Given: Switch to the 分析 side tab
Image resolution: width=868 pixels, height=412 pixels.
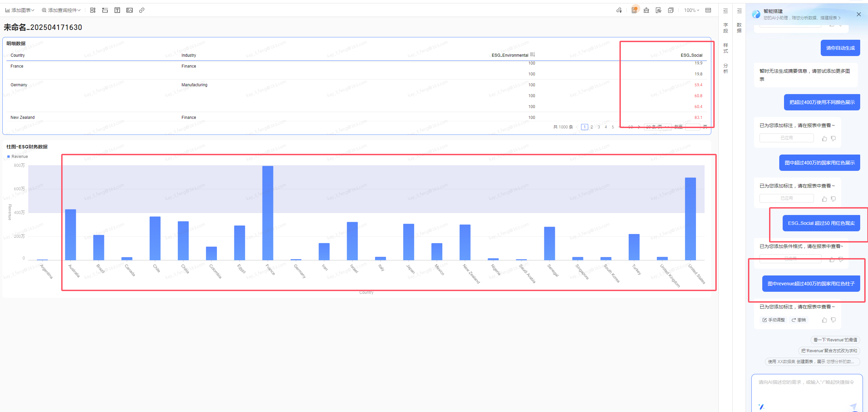Looking at the screenshot, I should [x=726, y=68].
